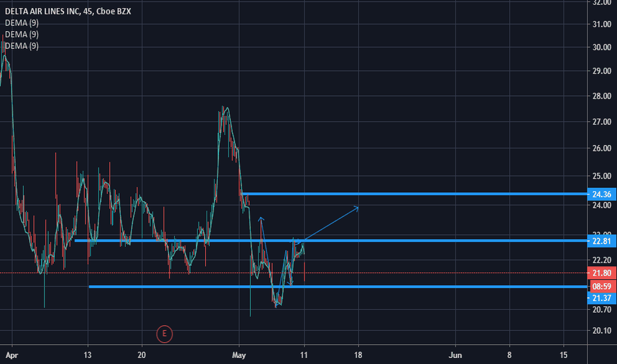
Task: Click the 20 date axis label
Action: click(x=142, y=355)
